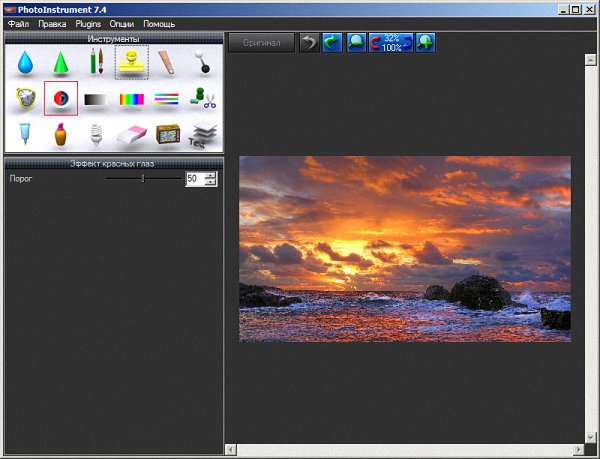Select the orange perfume bottle Glamour tool
600x459 pixels.
coord(60,134)
